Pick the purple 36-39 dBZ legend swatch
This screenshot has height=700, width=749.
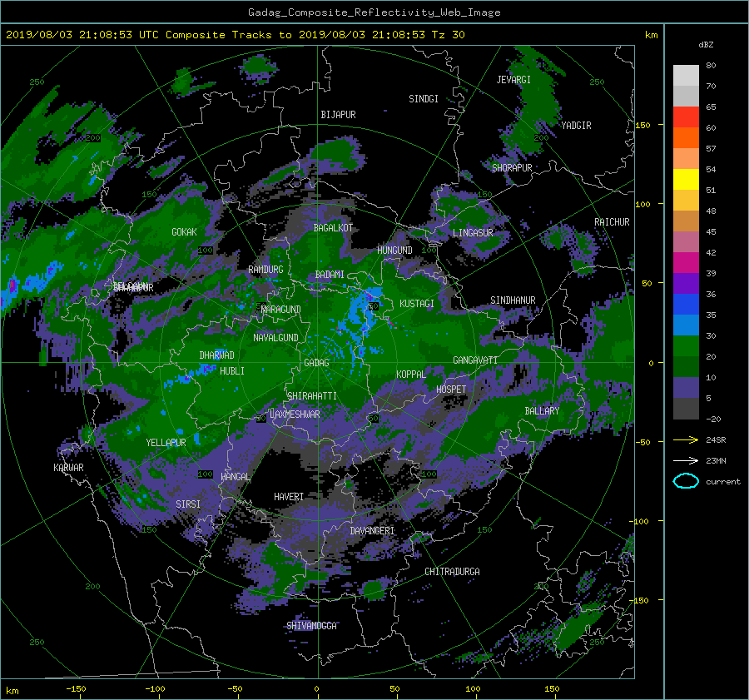686,284
